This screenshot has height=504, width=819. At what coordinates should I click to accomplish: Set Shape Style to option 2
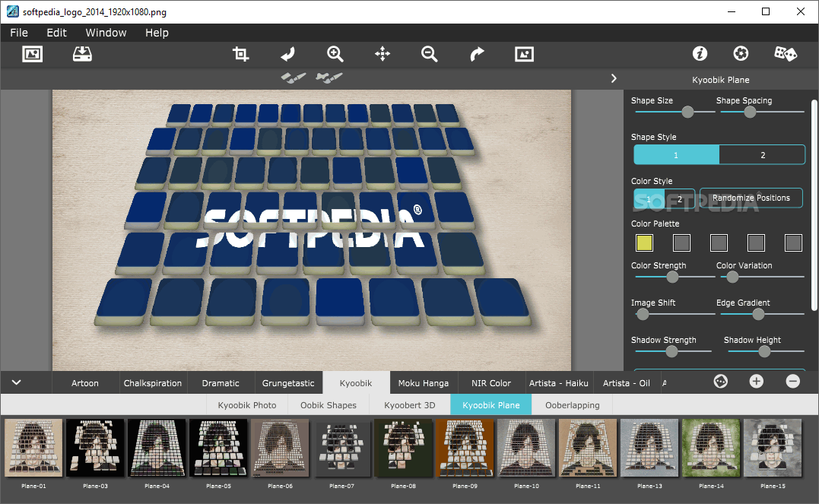click(762, 155)
